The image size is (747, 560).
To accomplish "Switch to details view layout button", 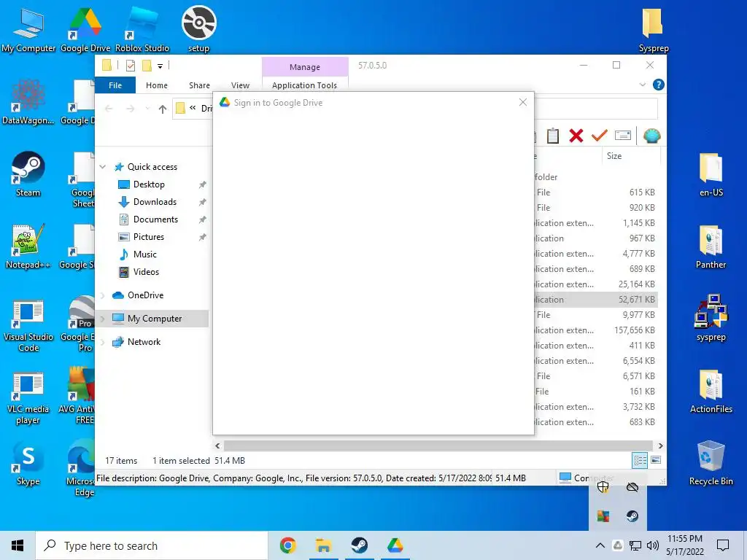I will coord(640,460).
